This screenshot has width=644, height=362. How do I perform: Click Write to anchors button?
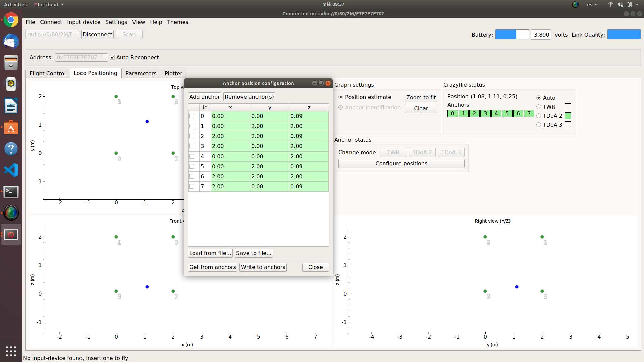pyautogui.click(x=263, y=267)
